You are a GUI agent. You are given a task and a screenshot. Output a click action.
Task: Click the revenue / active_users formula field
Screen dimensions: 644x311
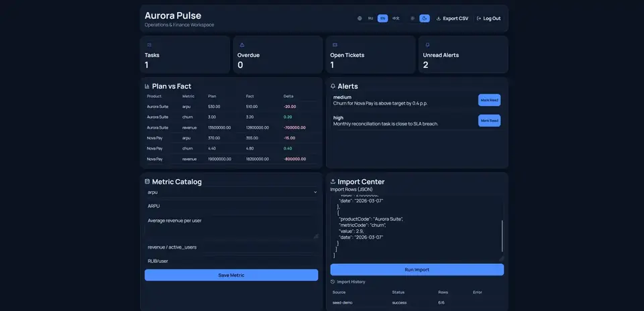[x=231, y=247]
